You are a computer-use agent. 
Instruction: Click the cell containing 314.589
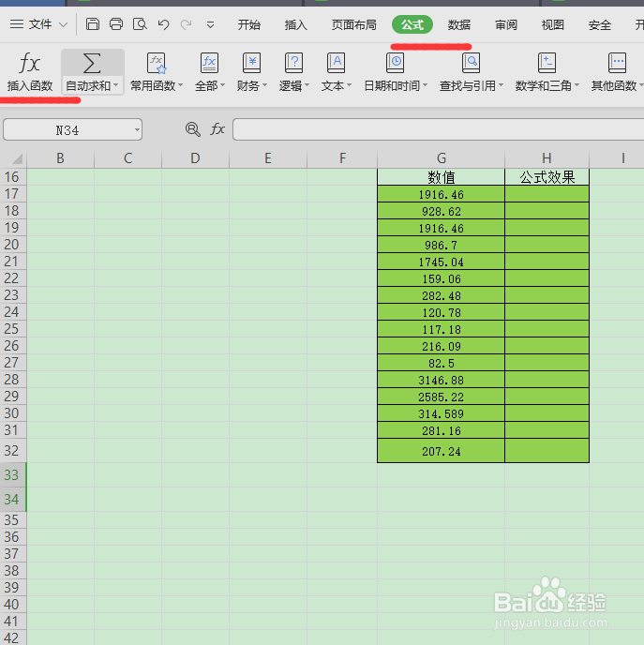click(x=441, y=413)
